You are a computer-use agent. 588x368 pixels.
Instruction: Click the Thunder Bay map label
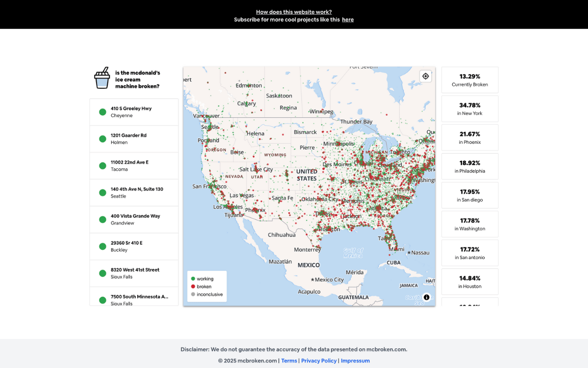[x=356, y=121]
